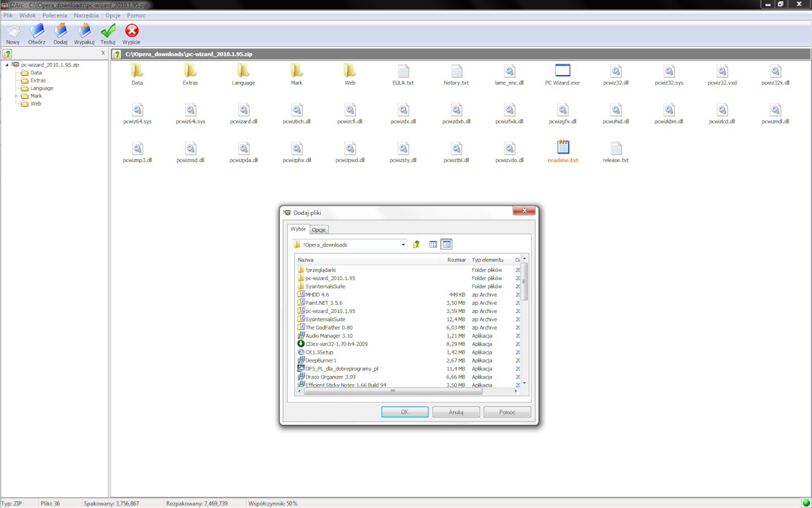Open the Narzędzia menu
Screen dimensions: 812x508
tap(86, 15)
